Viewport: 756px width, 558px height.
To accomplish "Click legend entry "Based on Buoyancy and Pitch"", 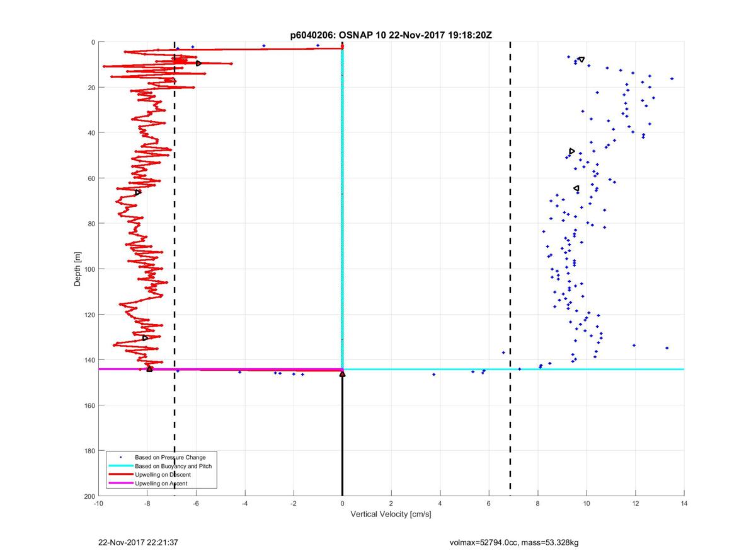I will [x=173, y=465].
